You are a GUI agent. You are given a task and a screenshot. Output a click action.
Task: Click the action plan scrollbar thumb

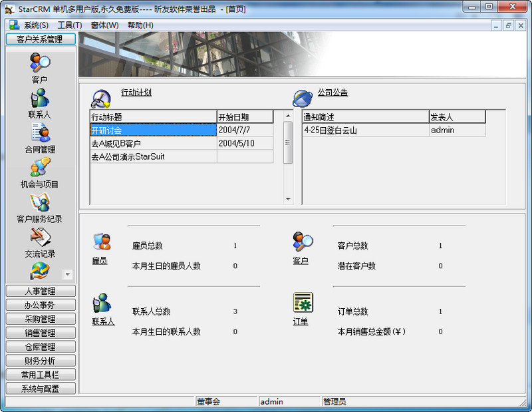pyautogui.click(x=288, y=142)
